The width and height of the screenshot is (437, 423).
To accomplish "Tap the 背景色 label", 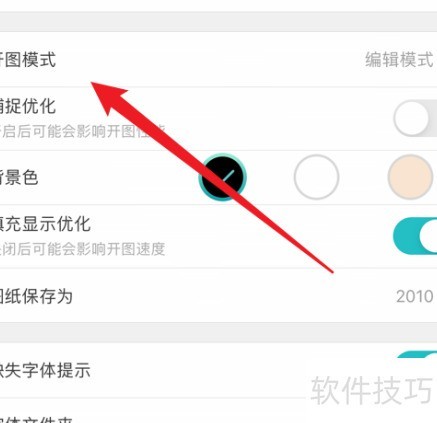I will [x=19, y=177].
